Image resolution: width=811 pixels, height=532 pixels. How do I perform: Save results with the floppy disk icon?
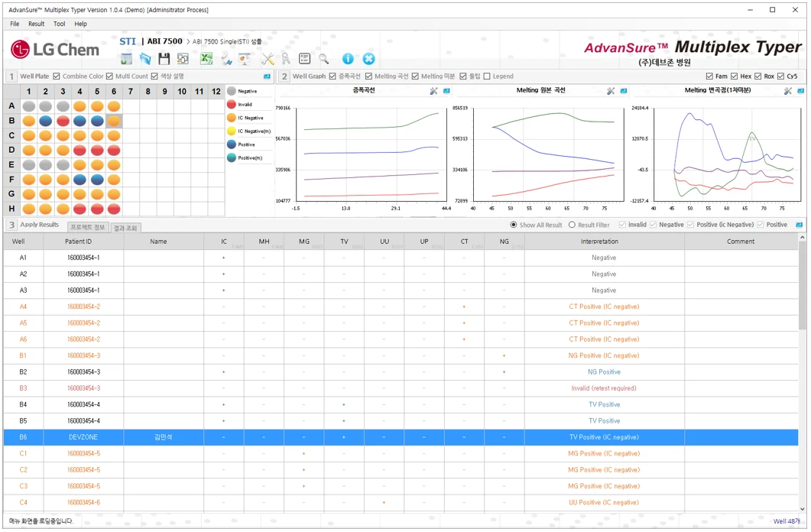[x=164, y=59]
